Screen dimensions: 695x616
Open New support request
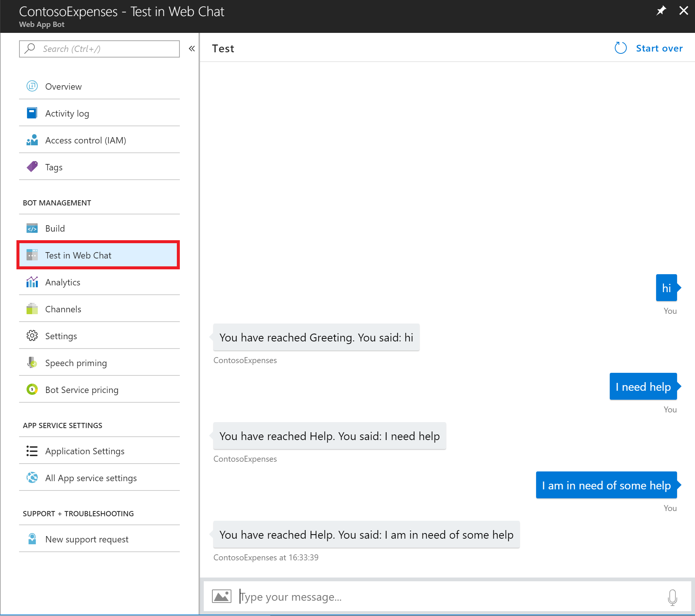pos(99,539)
